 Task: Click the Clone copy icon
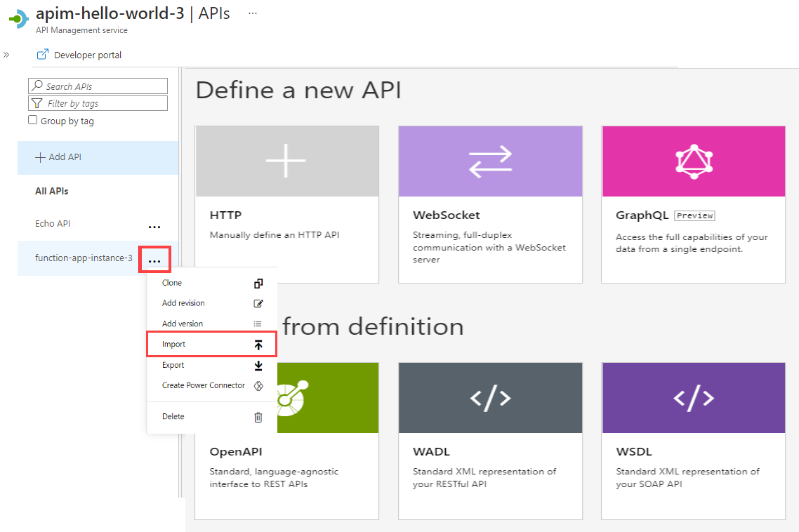pos(258,284)
